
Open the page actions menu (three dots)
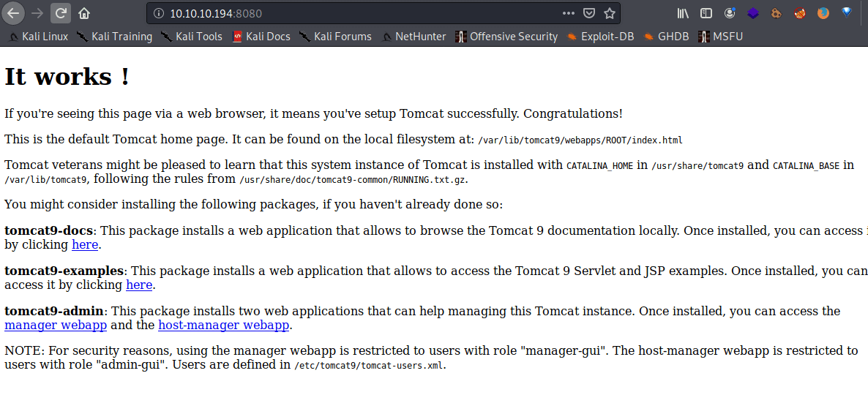point(569,13)
